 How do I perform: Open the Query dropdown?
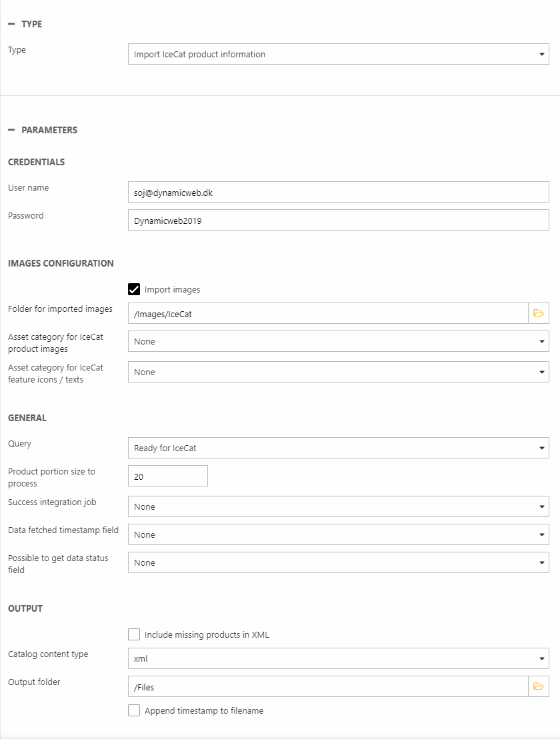(x=338, y=448)
